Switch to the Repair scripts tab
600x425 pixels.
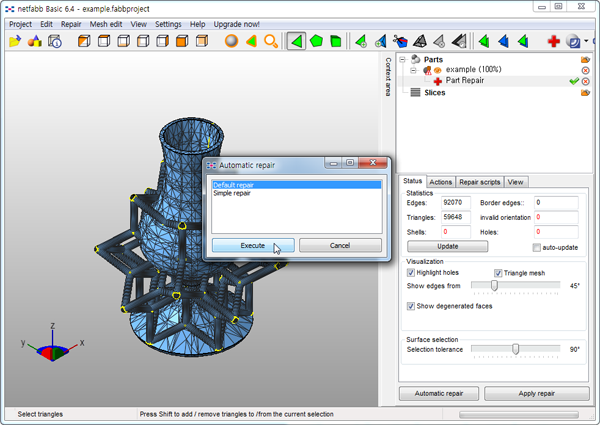[479, 182]
